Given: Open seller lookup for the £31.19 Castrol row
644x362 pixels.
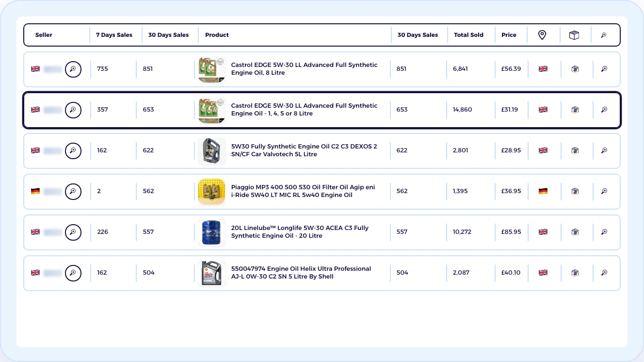Looking at the screenshot, I should pos(73,110).
